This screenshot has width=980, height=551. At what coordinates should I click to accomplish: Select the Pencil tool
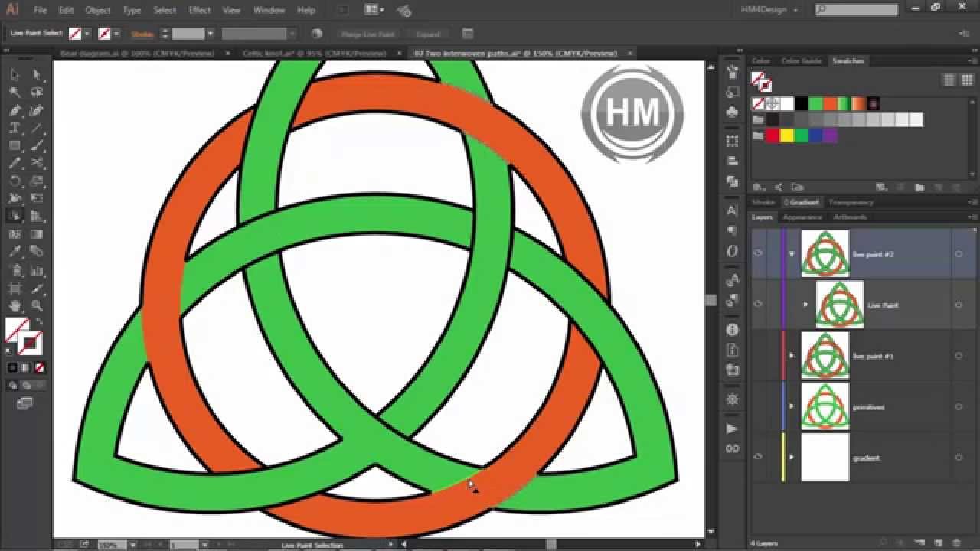click(15, 163)
